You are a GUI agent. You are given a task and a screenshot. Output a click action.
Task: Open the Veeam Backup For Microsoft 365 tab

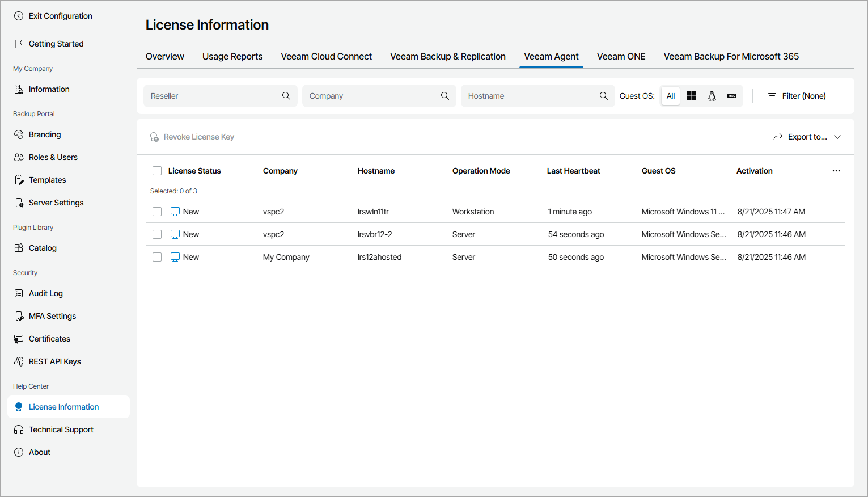[731, 56]
